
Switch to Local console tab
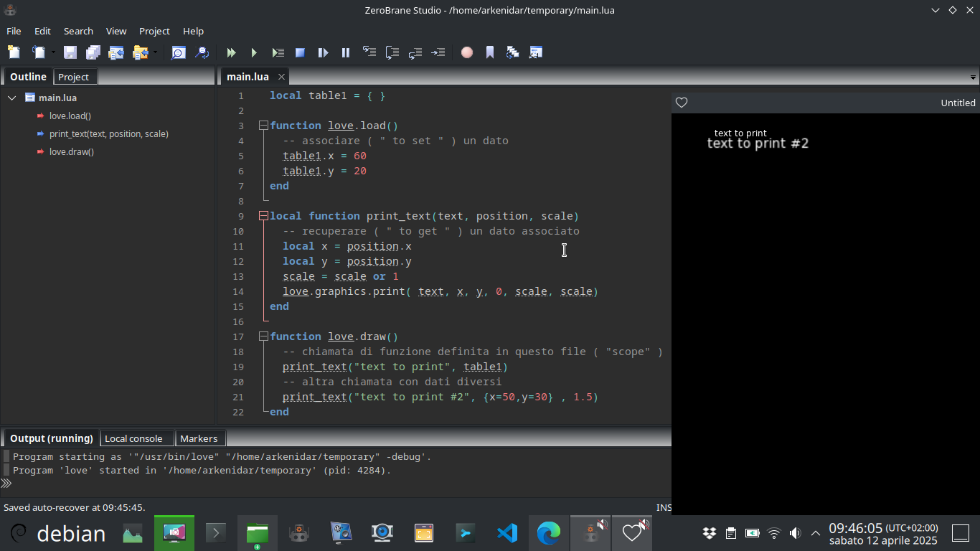point(137,438)
